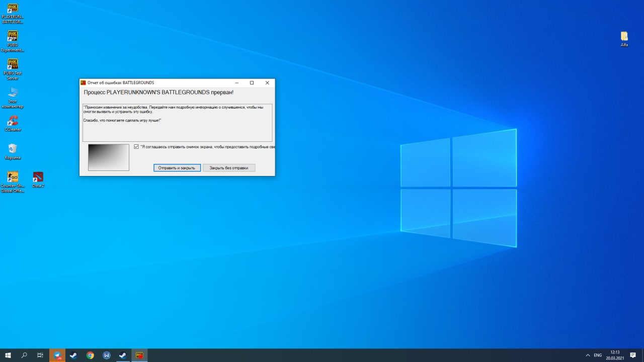The image size is (644, 362).
Task: Select the Этот компьютер desktop icon
Action: [13, 98]
